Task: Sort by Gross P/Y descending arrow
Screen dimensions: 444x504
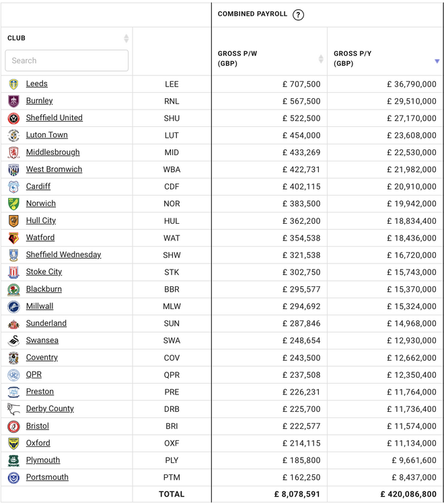Action: 437,61
